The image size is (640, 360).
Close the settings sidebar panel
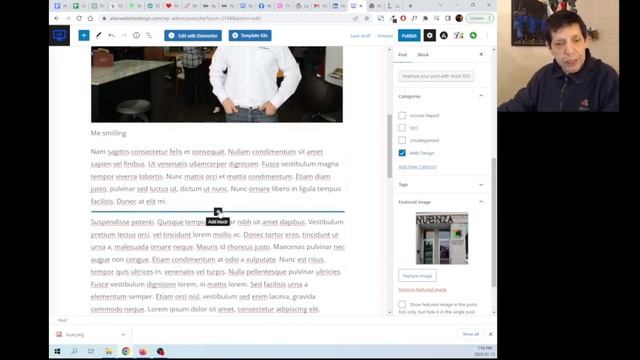tap(481, 54)
